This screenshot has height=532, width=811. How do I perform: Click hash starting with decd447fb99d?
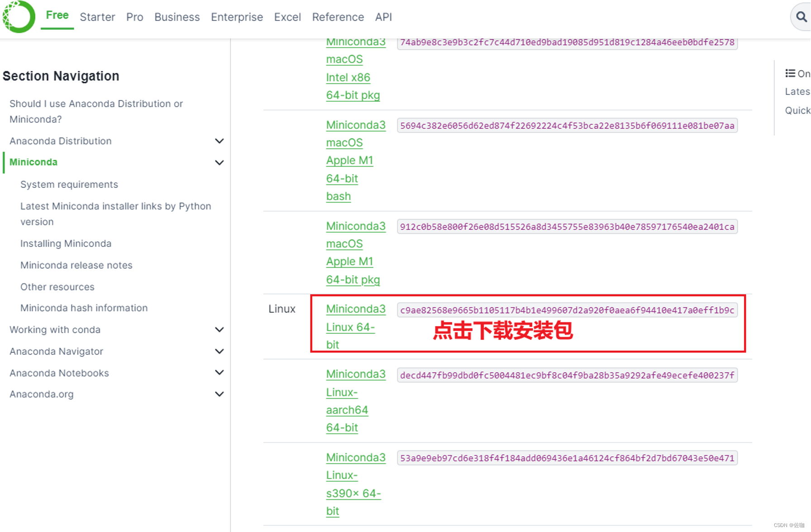pos(568,375)
